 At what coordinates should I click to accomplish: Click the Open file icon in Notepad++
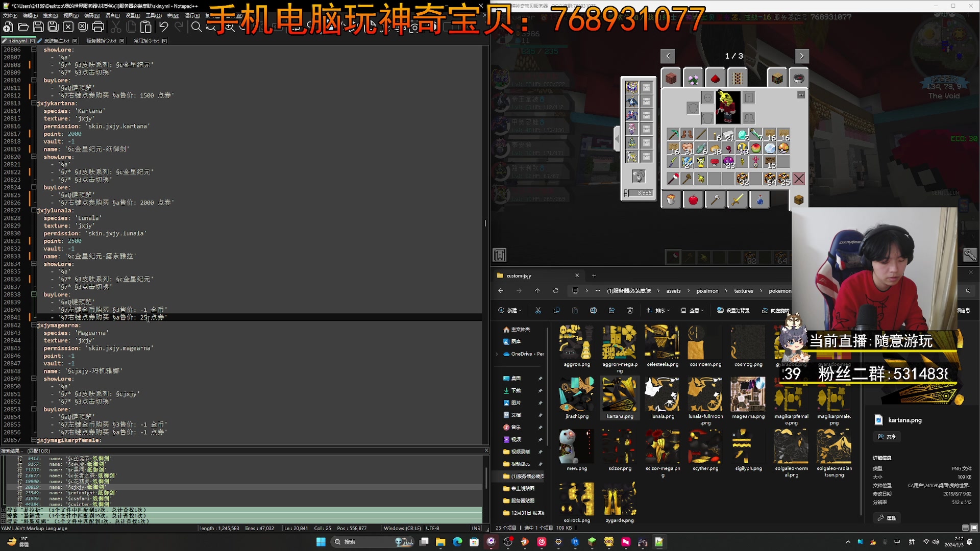coord(23,27)
